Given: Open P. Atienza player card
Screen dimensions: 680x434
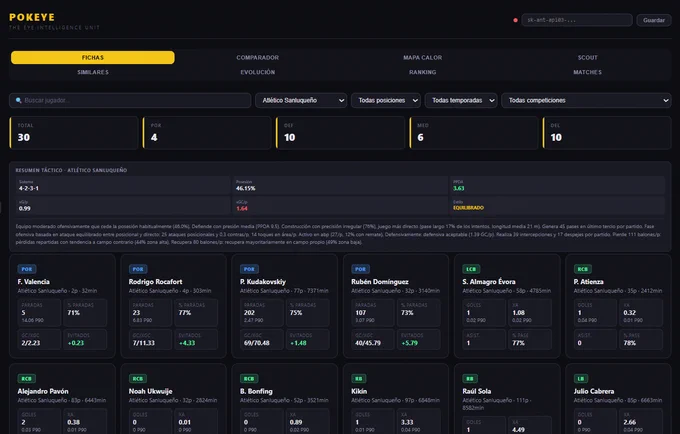Looking at the screenshot, I should [618, 306].
